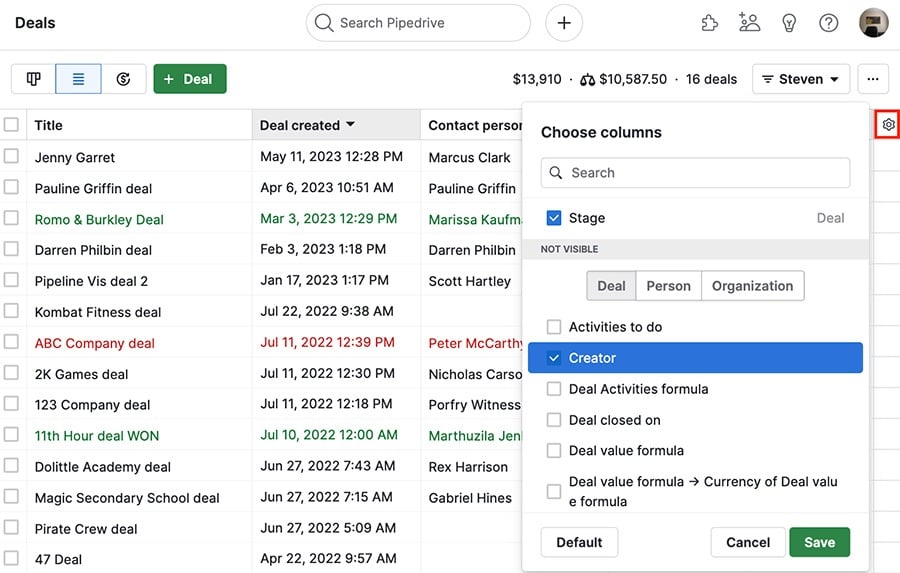The image size is (900, 573).
Task: Open the user profile avatar
Action: click(x=873, y=23)
